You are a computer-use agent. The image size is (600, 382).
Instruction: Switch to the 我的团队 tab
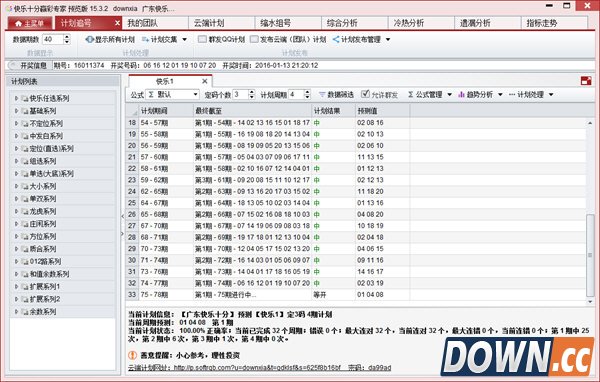coord(155,23)
